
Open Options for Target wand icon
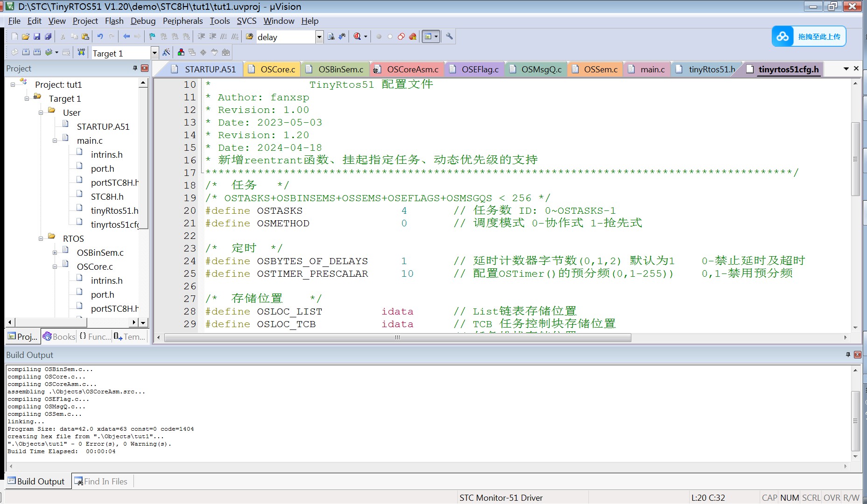(x=166, y=52)
